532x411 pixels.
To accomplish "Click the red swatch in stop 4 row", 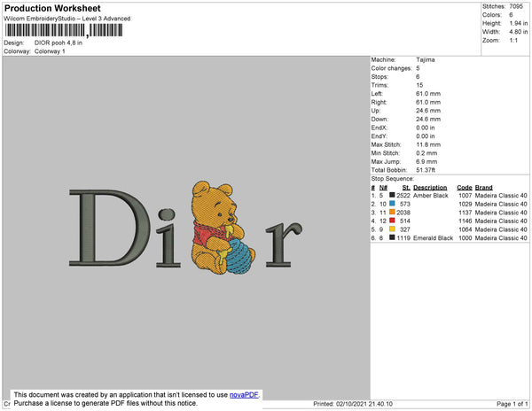I will click(x=392, y=221).
